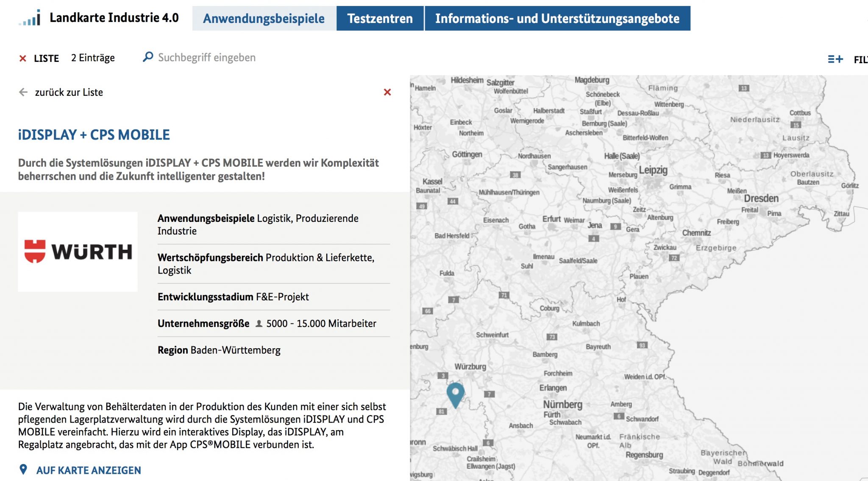
Task: Open Informations- und Unterstützungsangebote tab
Action: click(x=557, y=18)
